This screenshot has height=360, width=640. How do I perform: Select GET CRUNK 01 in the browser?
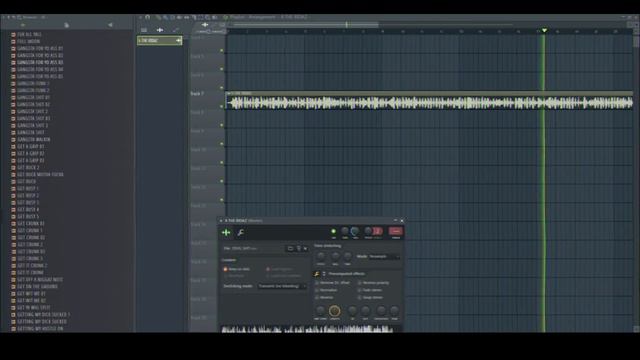point(31,224)
